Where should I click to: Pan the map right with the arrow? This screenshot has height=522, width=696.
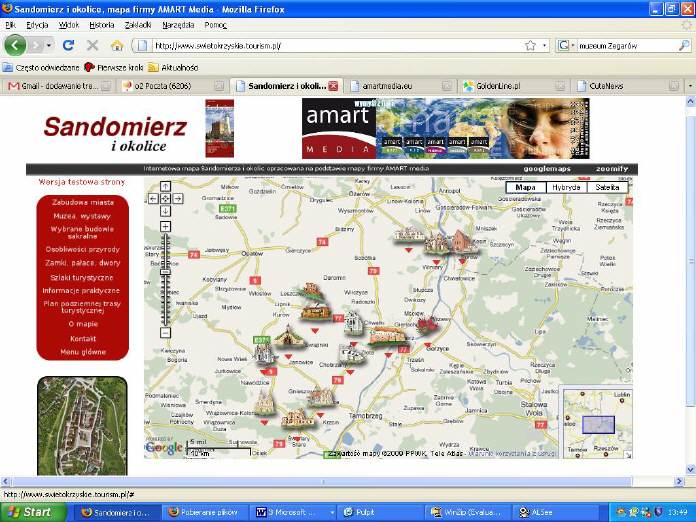click(178, 198)
